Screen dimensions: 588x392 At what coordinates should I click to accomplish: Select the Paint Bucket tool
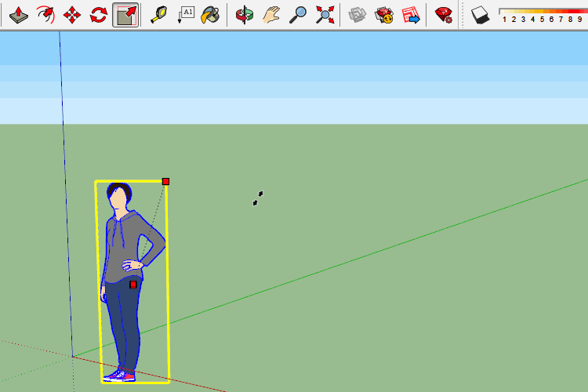[x=211, y=14]
